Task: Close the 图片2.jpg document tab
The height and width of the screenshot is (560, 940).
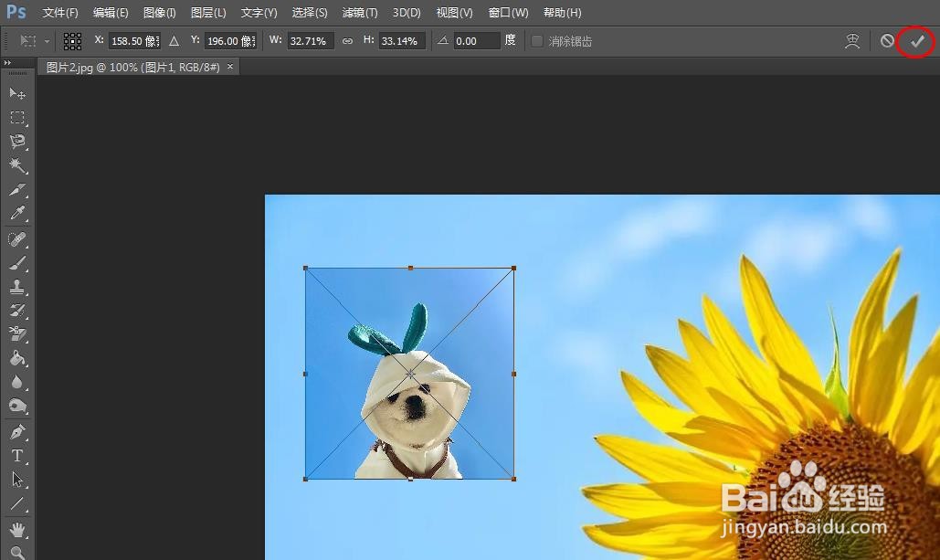Action: coord(230,67)
